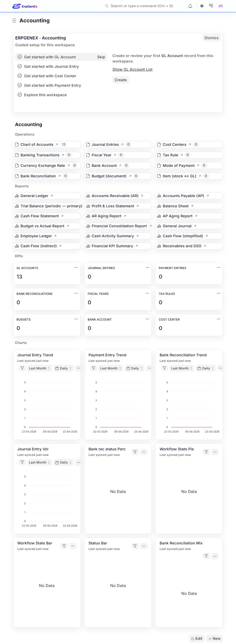Click the filter icon on Workflow State Pie
This screenshot has height=644, width=236.
pos(206,452)
